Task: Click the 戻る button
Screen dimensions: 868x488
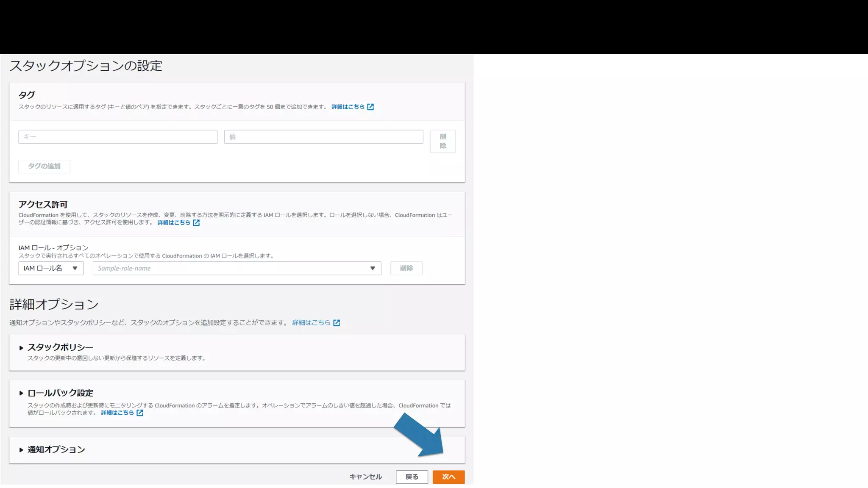Action: (x=412, y=477)
